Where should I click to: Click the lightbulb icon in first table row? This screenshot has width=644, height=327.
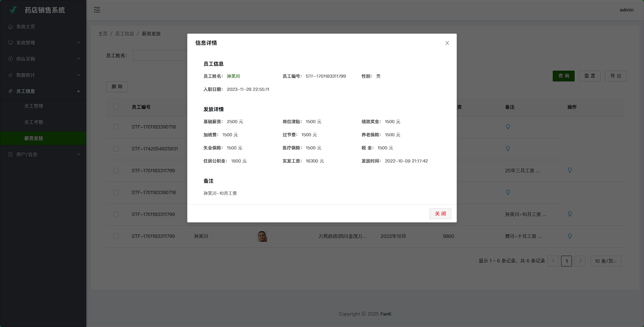click(508, 127)
